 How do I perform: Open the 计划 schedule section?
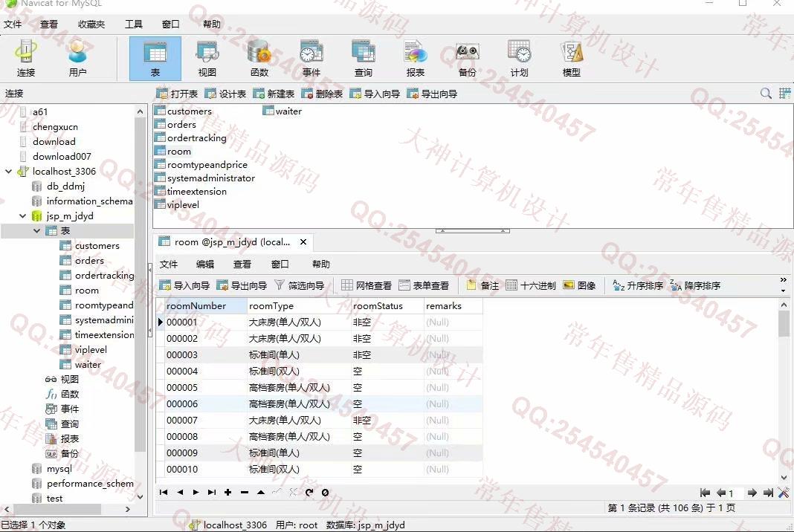click(519, 58)
